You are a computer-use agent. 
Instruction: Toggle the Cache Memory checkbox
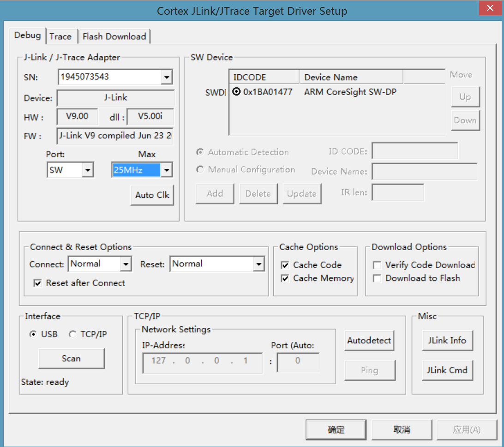(x=285, y=278)
